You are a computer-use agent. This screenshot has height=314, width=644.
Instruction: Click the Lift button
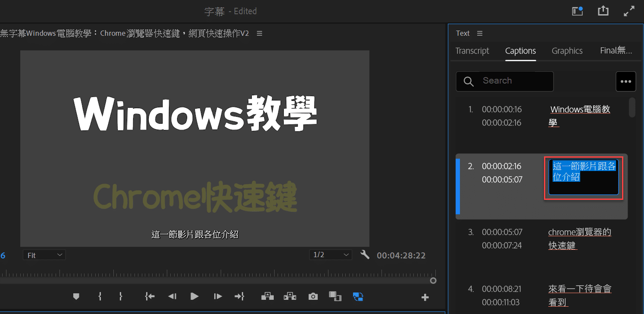coord(268,296)
